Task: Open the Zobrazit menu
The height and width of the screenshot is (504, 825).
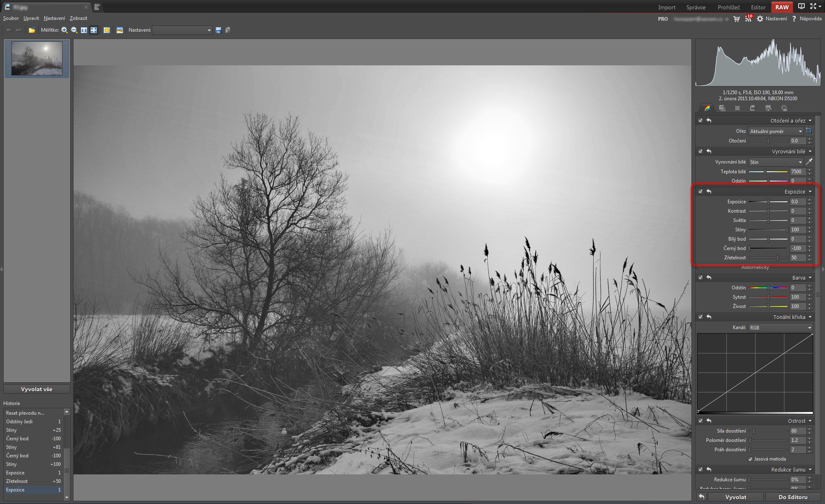Action: (x=78, y=18)
